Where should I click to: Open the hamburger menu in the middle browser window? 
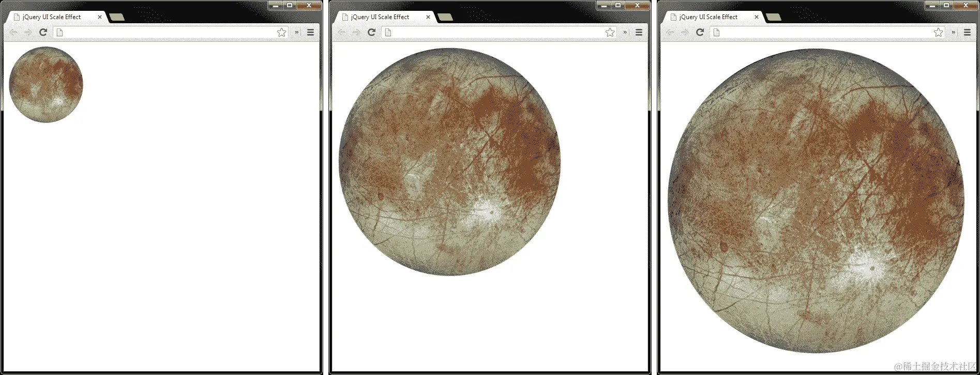[639, 32]
